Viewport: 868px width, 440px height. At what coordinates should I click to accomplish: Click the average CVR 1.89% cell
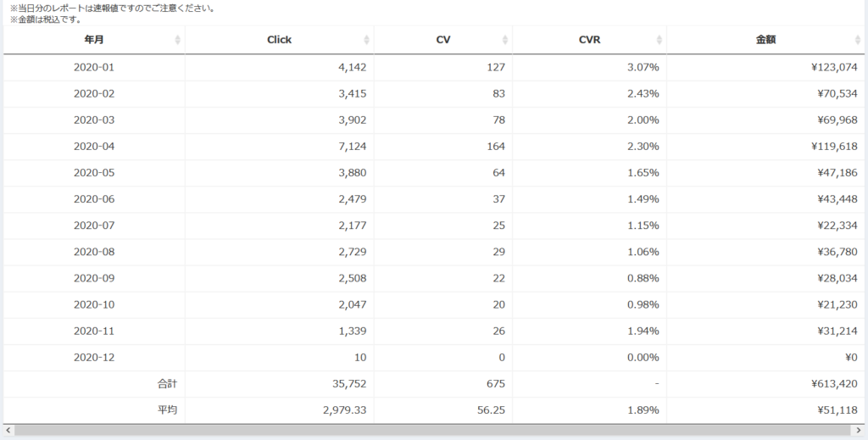(642, 410)
